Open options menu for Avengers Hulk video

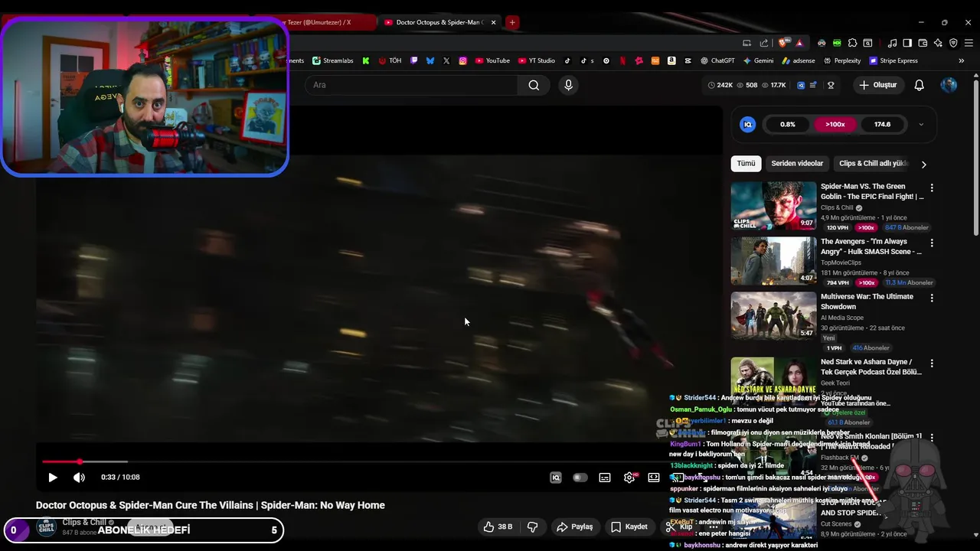coord(932,243)
